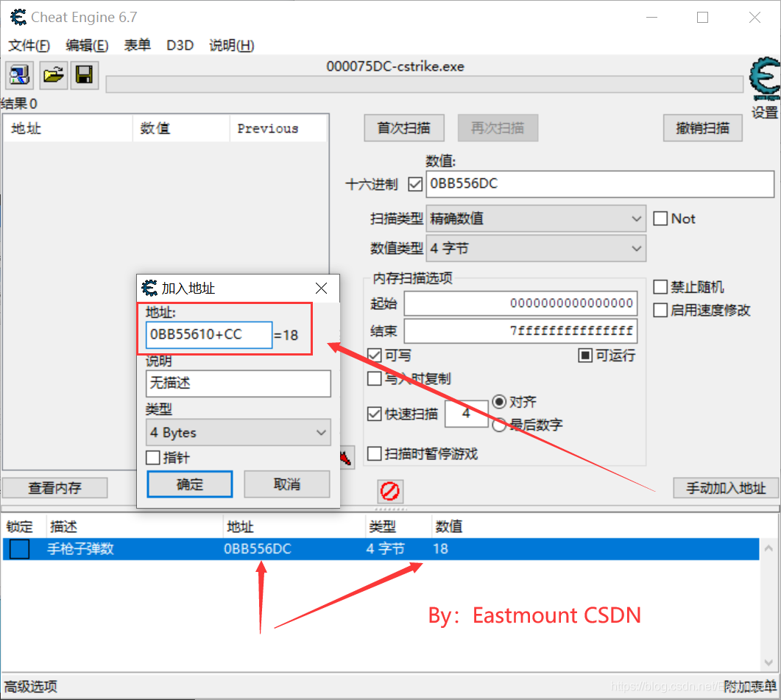Click the 查看内存 button
Screen dimensions: 781x700
pyautogui.click(x=54, y=488)
